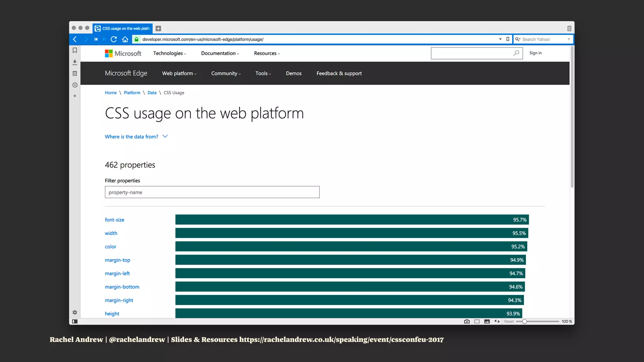Open the Bookmarks panel in sidebar
This screenshot has height=362, width=644.
pyautogui.click(x=75, y=51)
